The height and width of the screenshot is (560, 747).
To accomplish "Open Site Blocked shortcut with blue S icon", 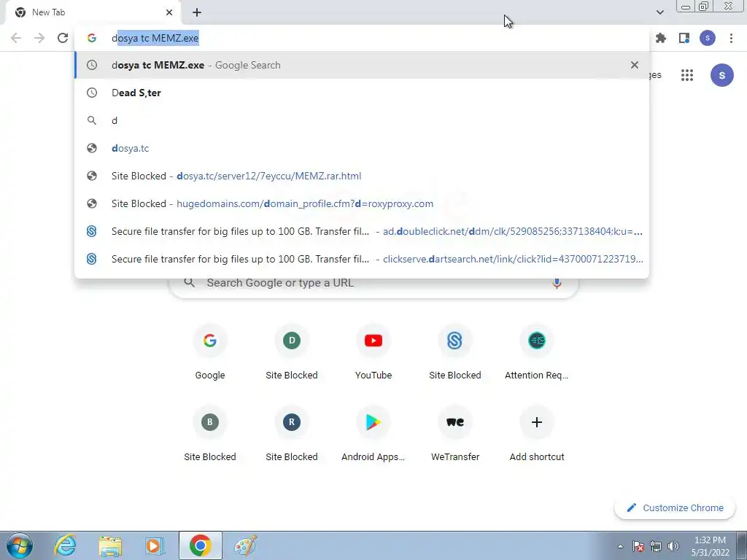I will coord(455,353).
